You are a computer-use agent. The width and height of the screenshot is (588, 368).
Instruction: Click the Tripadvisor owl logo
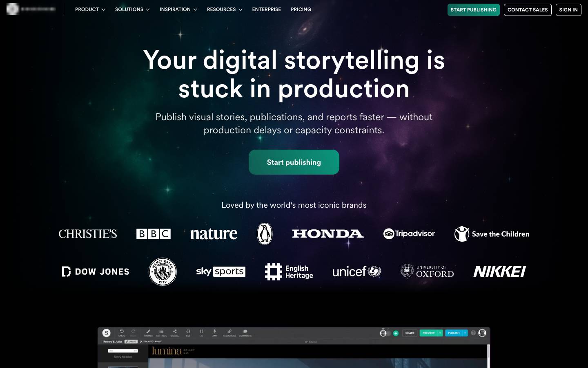[409, 233]
